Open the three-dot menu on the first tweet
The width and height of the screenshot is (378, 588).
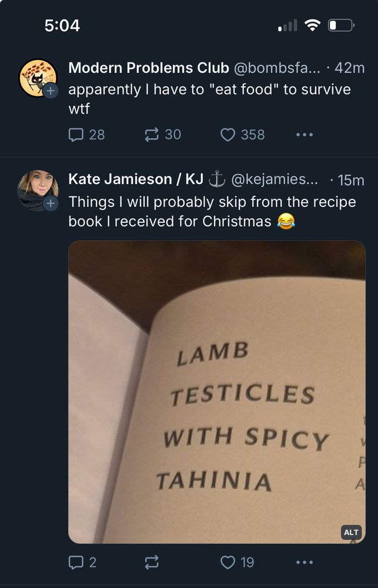point(304,134)
